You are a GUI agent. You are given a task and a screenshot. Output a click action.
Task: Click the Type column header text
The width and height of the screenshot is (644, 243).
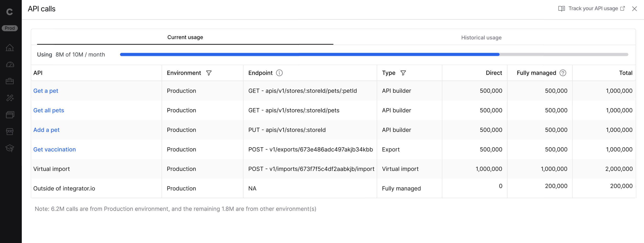[x=389, y=73]
